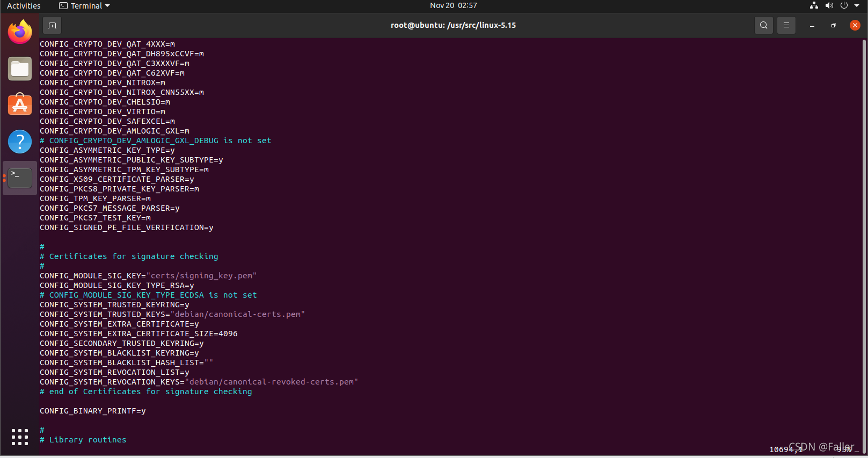Click the line CONFIG_SIGNED_PE_FILE_VERIFICATION=y

[x=127, y=227]
